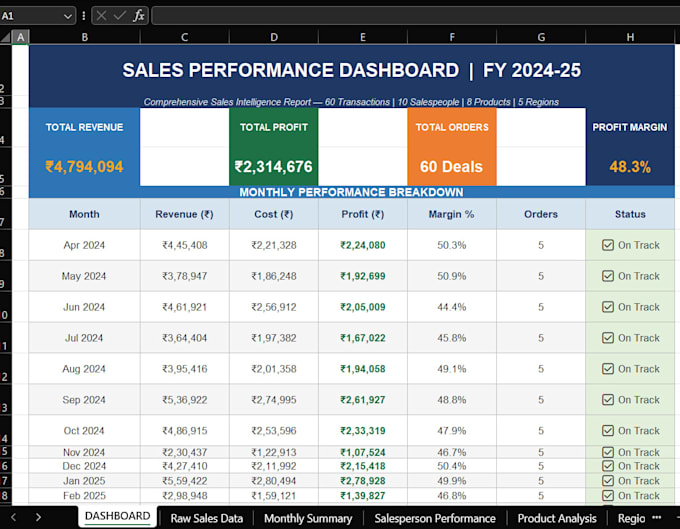Click the Oct 2024 On Track checkbox icon

608,431
